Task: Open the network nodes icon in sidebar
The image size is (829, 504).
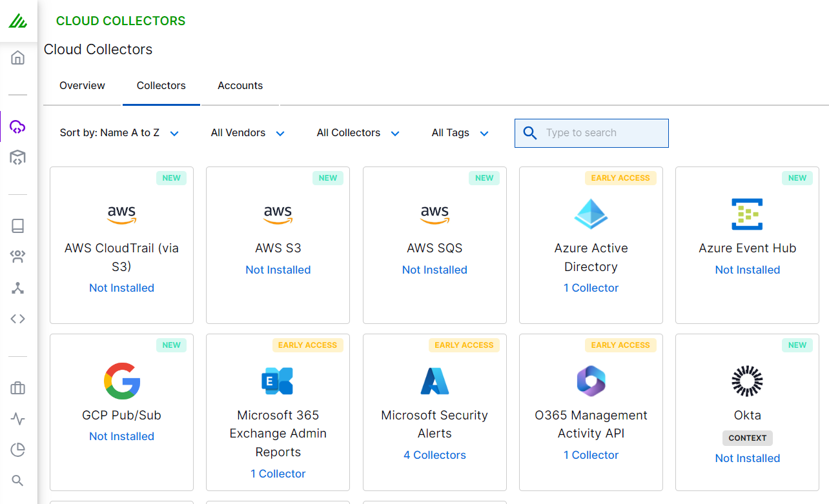Action: 18,288
